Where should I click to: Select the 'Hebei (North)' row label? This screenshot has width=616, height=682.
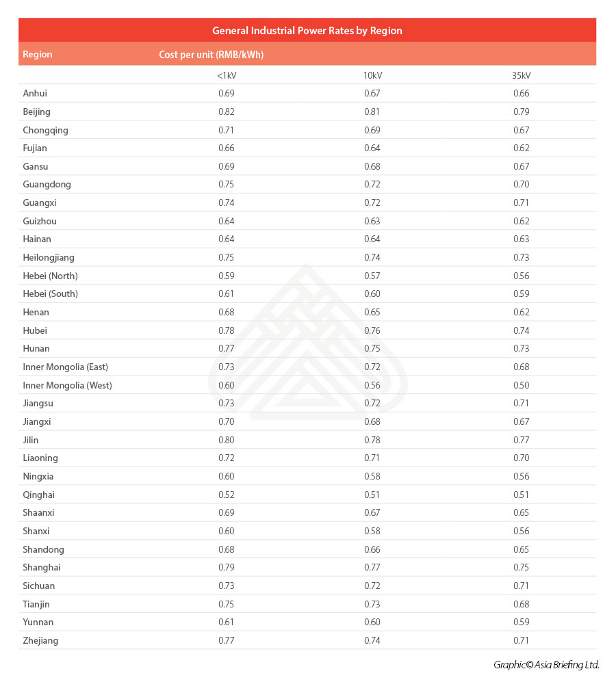51,276
